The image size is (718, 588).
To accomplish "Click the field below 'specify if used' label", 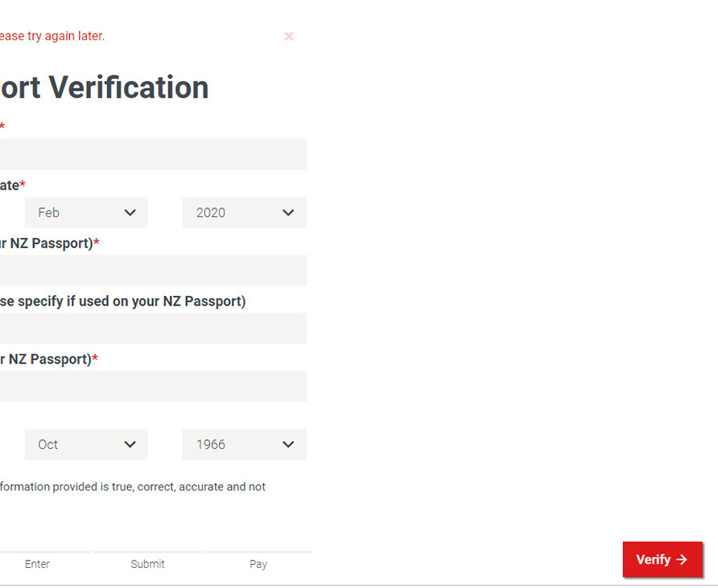I will pyautogui.click(x=153, y=328).
